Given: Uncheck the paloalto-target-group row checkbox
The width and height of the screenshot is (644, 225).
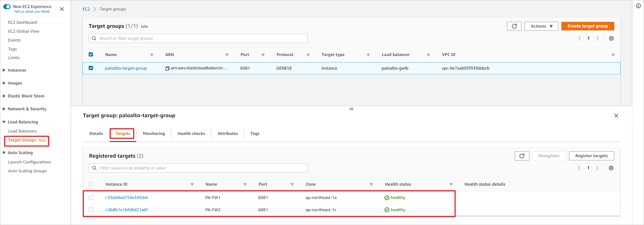Looking at the screenshot, I should pyautogui.click(x=91, y=68).
